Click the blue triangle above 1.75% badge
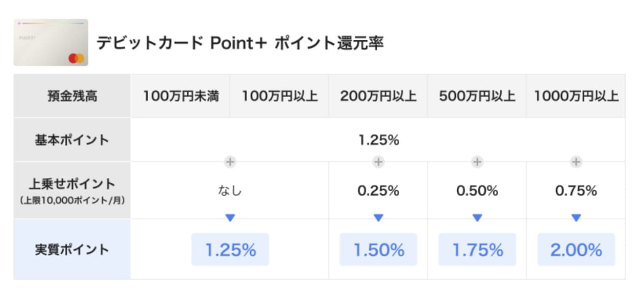This screenshot has width=644, height=296. (477, 218)
